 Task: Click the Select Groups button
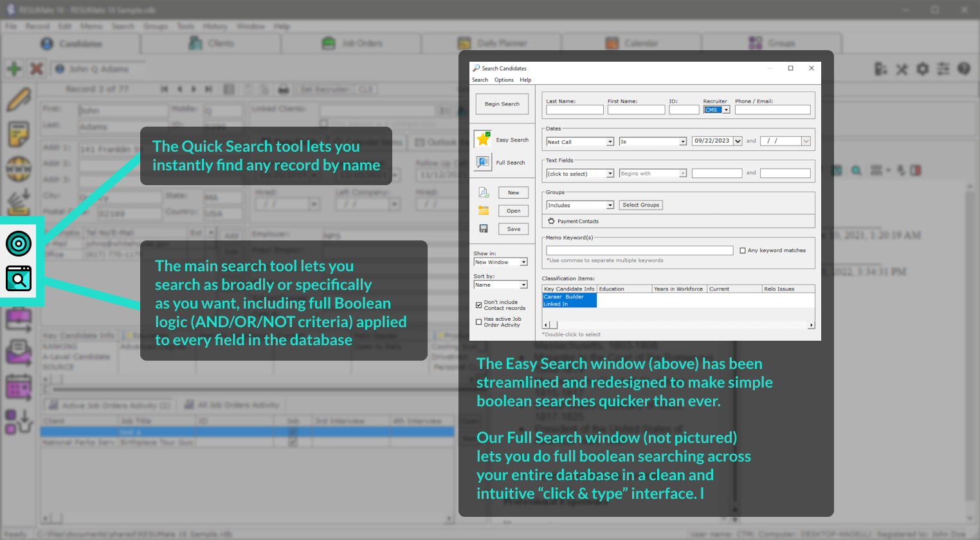click(640, 205)
